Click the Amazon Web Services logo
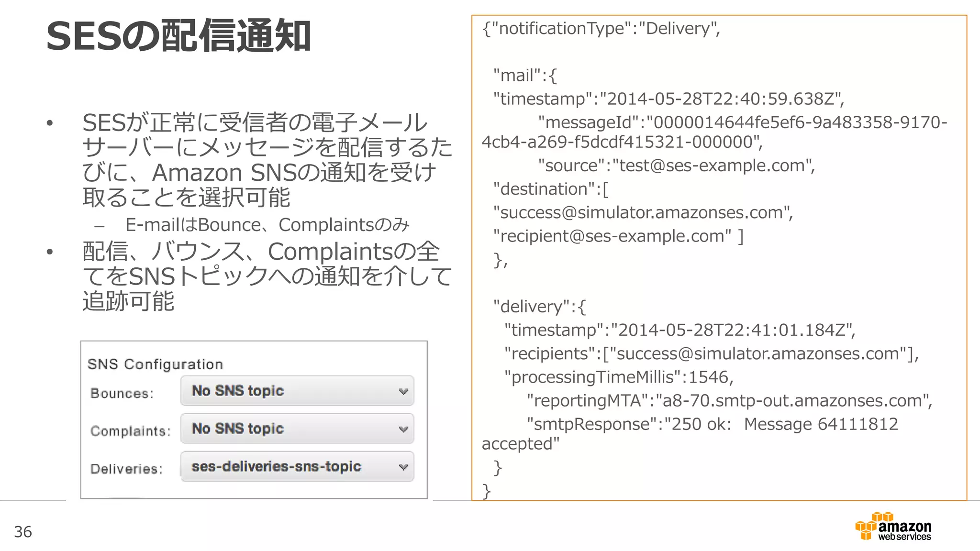980x551 pixels. 893,526
